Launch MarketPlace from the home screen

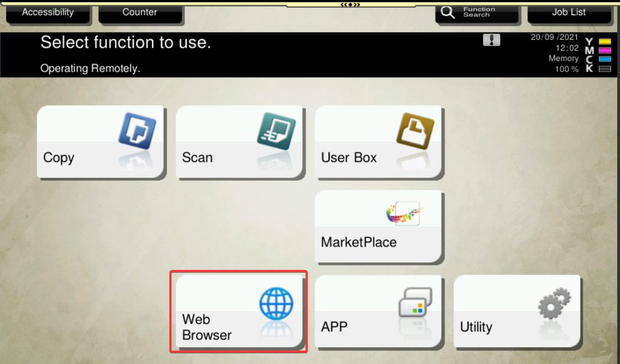pos(379,227)
